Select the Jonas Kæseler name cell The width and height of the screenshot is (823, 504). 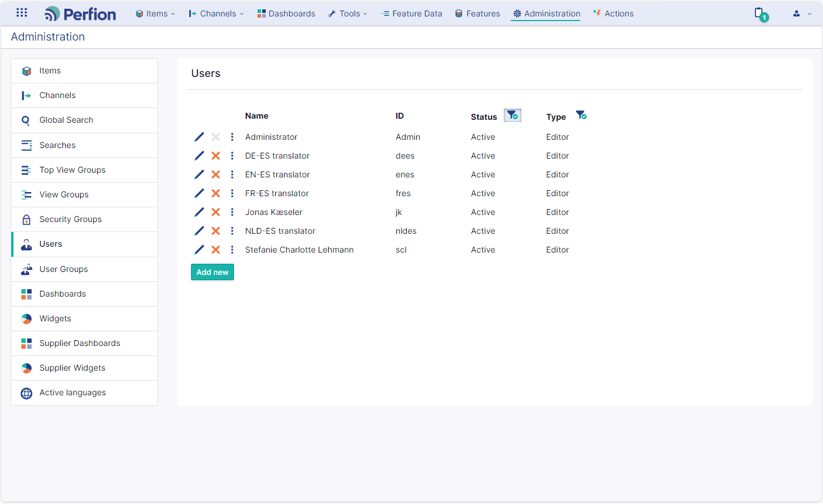(x=274, y=212)
